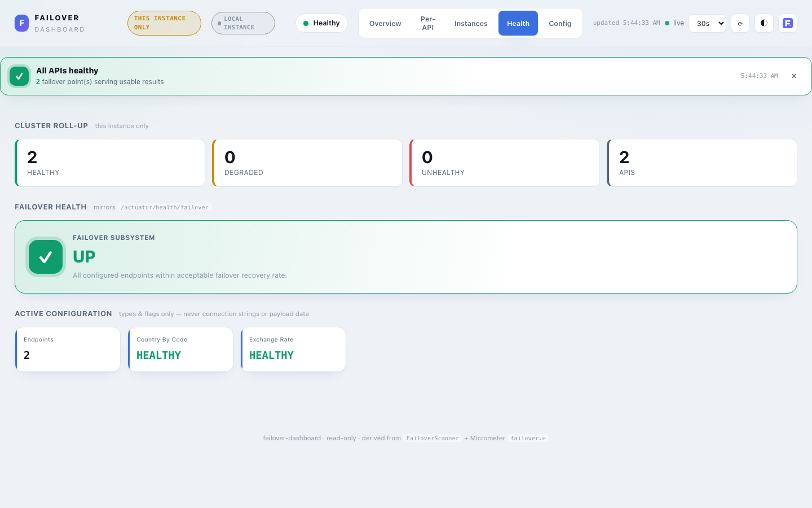Click the Unhealthy count card
The image size is (812, 508).
click(505, 163)
